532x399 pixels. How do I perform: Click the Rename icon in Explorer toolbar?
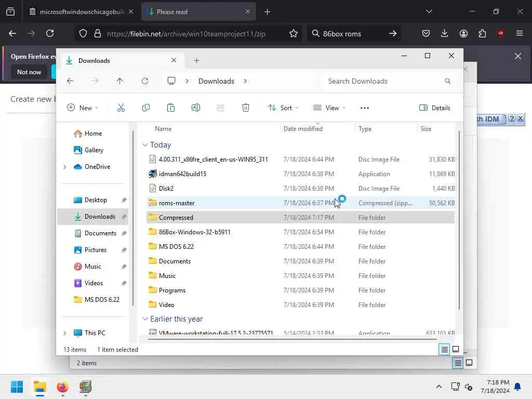(196, 108)
